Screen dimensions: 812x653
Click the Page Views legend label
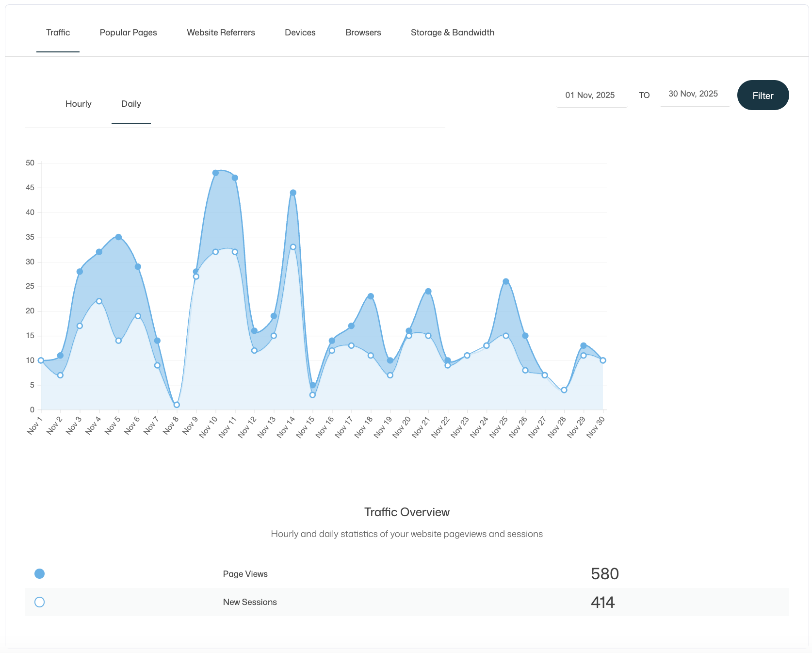(245, 574)
